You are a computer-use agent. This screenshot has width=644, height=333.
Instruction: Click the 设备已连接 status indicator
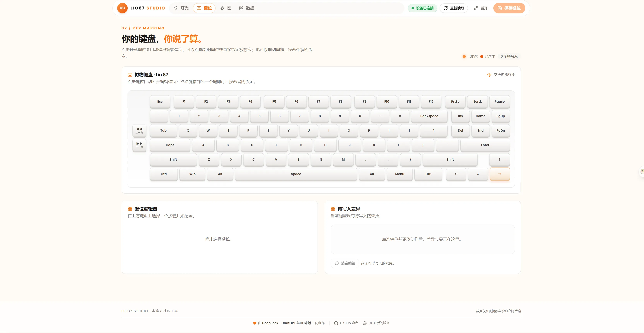pos(423,8)
